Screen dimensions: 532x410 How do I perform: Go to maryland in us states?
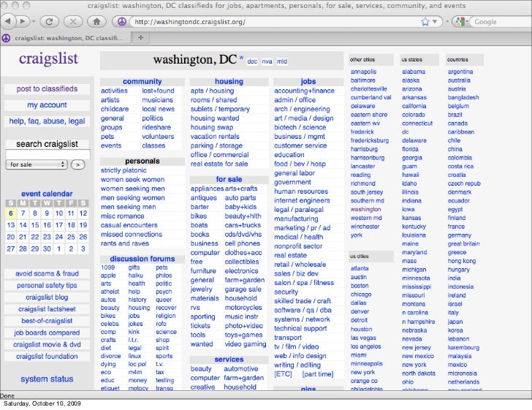point(414,253)
